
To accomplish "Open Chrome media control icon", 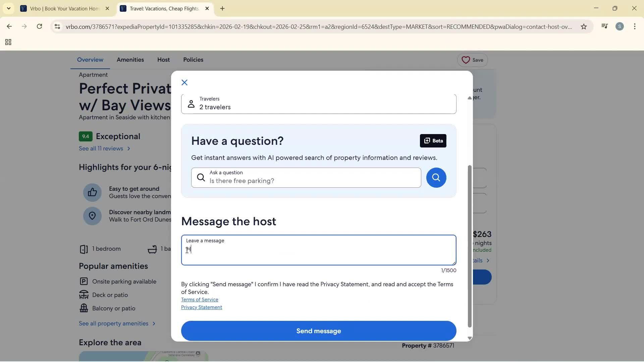I will pyautogui.click(x=604, y=26).
